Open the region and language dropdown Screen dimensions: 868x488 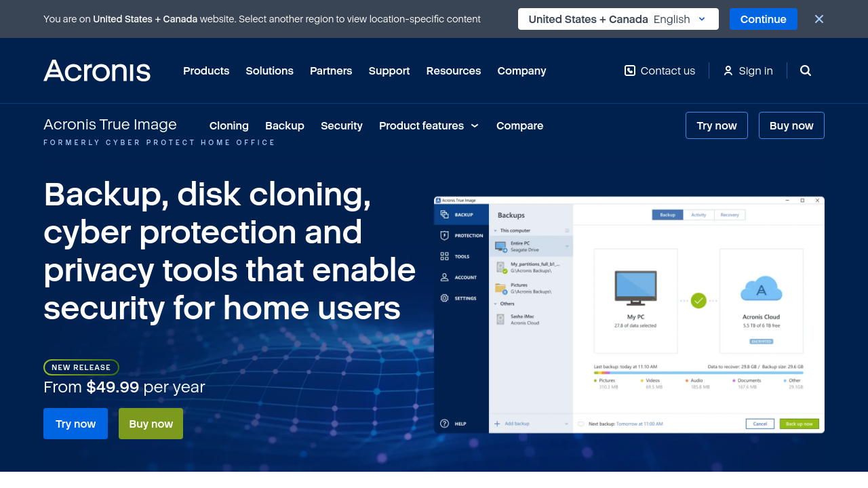click(618, 19)
